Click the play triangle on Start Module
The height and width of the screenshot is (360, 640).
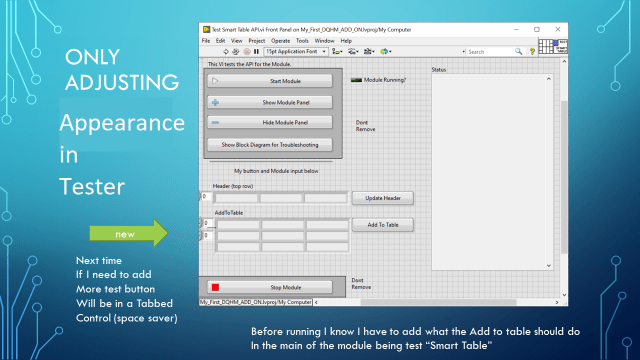tap(215, 81)
